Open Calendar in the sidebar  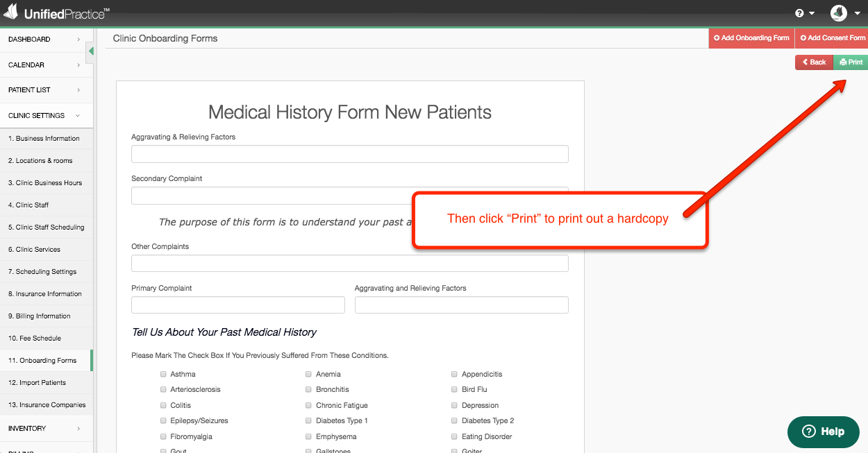[46, 65]
